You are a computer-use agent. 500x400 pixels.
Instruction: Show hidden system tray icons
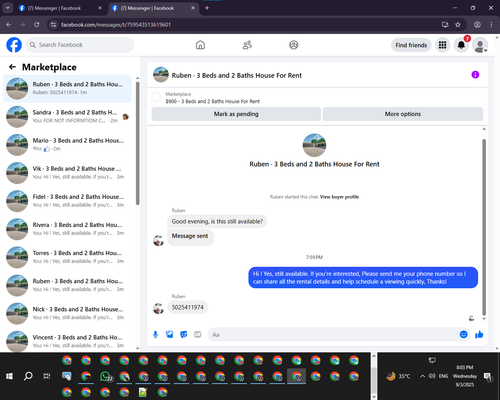422,376
